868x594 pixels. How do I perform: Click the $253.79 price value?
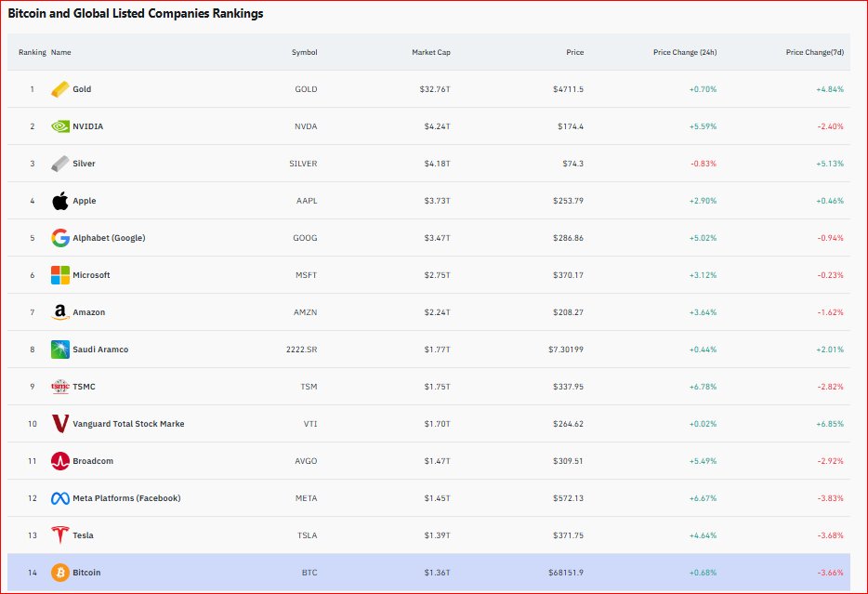pyautogui.click(x=568, y=201)
